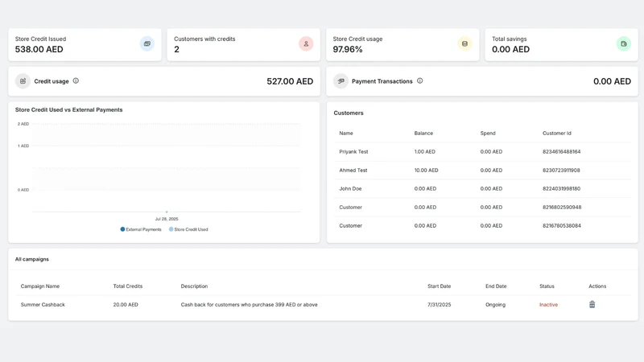Click the Jul 28, 2025 axis label
Viewport: 644px width, 362px height.
pyautogui.click(x=167, y=219)
